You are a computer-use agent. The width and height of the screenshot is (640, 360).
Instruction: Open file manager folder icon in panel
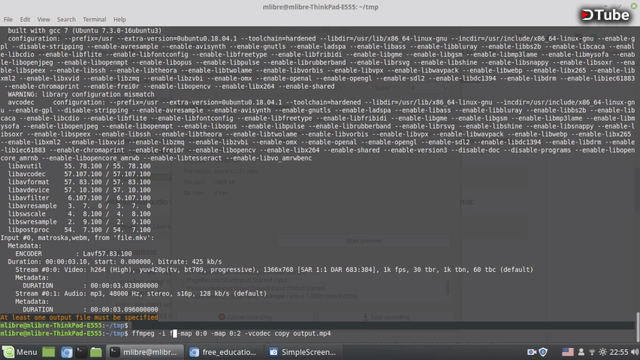click(96, 352)
